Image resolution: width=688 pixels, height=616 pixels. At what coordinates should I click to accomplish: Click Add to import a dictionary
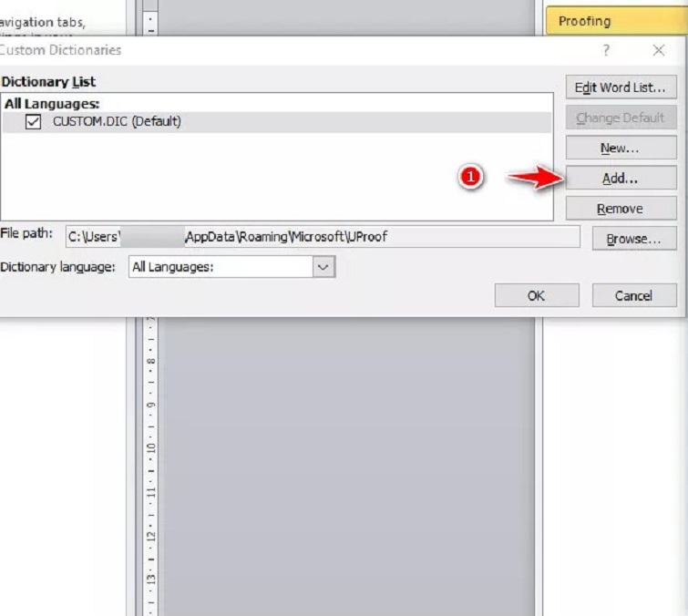tap(621, 179)
